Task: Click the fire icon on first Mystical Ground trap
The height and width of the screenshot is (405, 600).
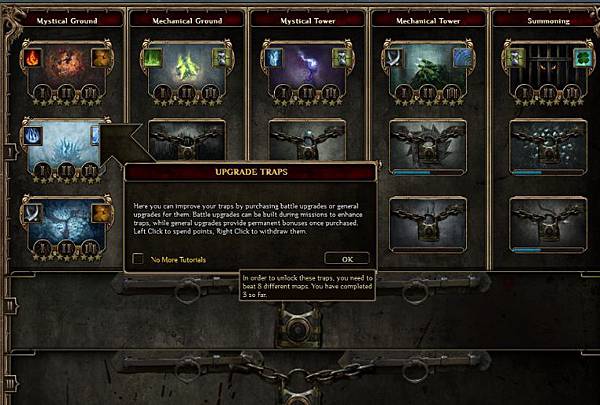Action: [x=33, y=58]
